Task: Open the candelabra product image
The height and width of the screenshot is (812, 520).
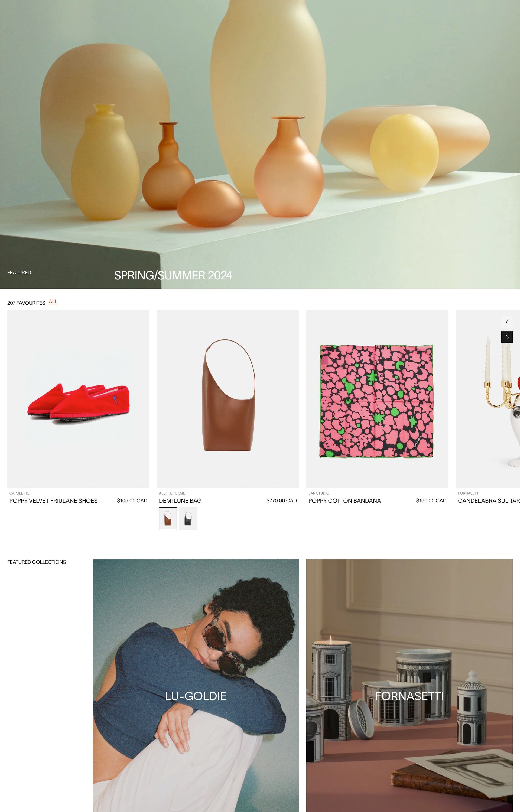Action: click(488, 399)
